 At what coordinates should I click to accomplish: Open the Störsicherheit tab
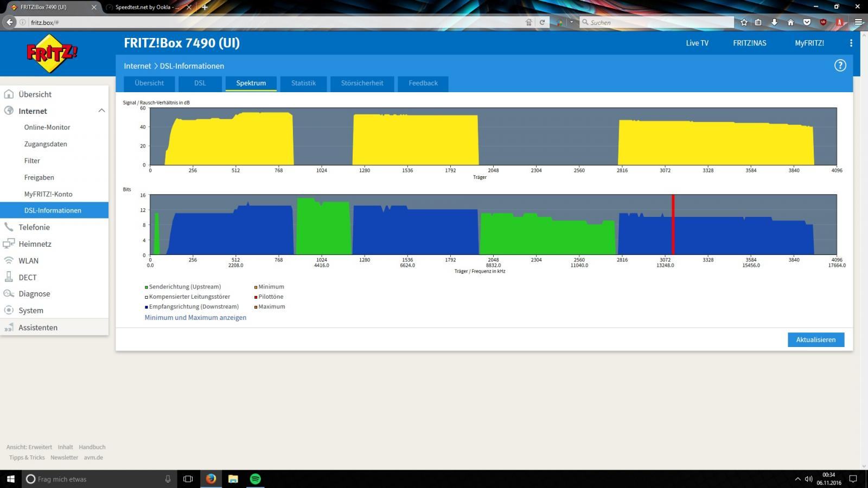tap(362, 83)
